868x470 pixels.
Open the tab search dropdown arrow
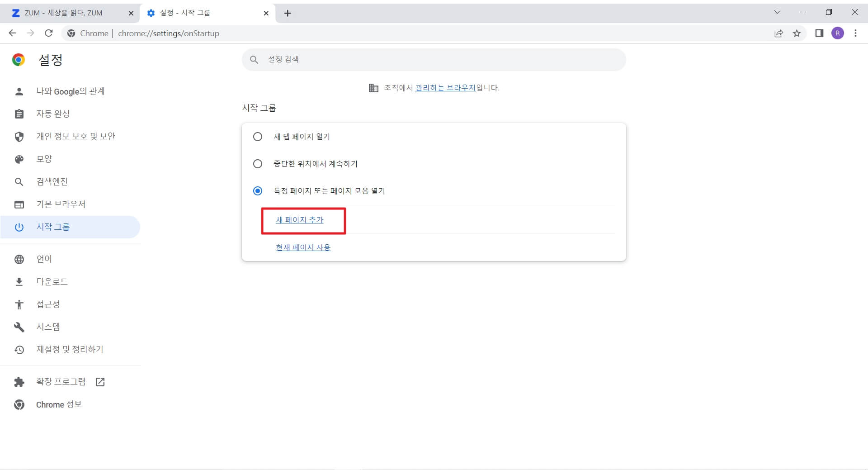[777, 12]
